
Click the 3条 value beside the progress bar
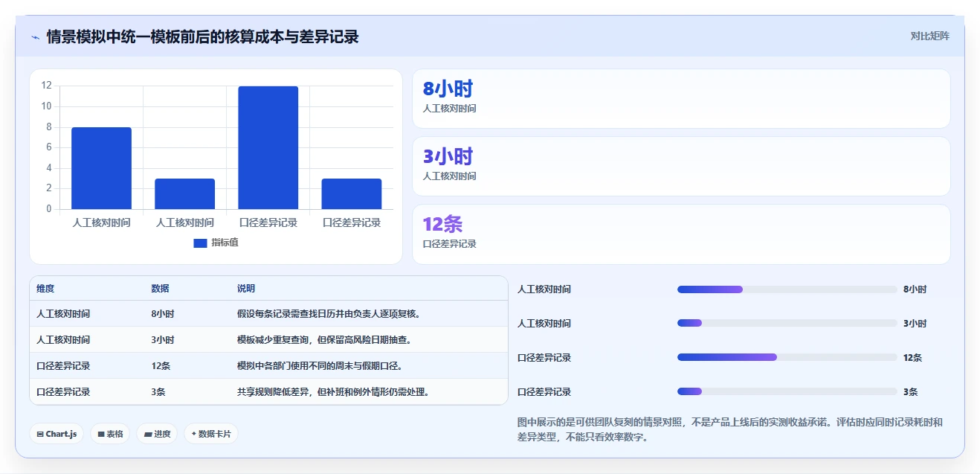pyautogui.click(x=911, y=392)
